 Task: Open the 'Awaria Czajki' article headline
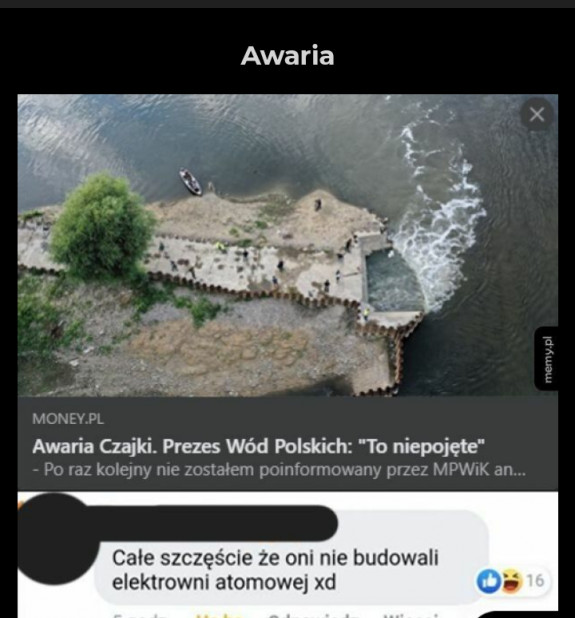click(x=259, y=447)
